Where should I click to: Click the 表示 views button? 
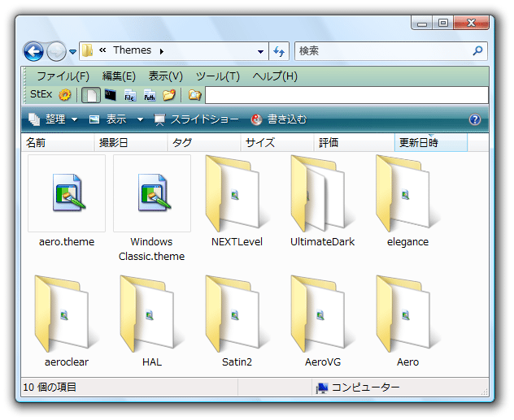click(108, 119)
